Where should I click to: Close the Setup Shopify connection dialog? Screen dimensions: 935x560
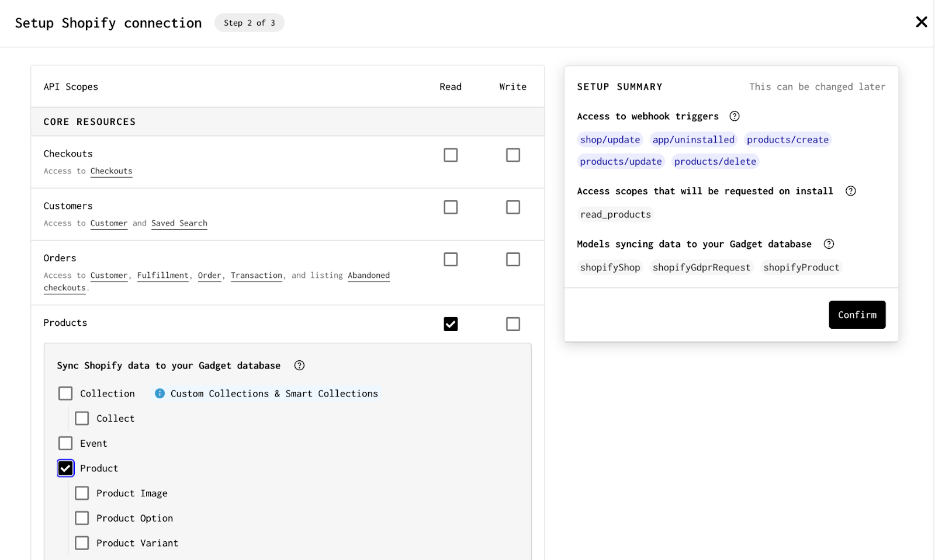(x=922, y=22)
